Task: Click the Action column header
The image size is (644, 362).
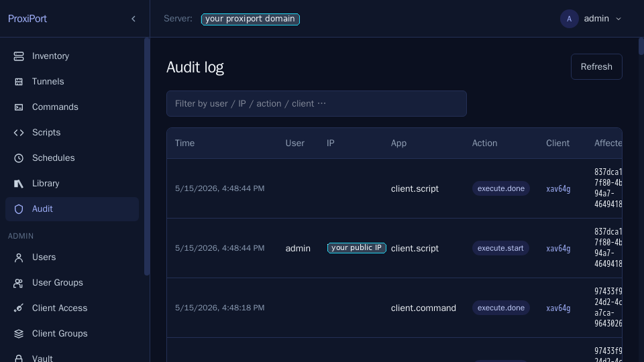Action: click(484, 143)
